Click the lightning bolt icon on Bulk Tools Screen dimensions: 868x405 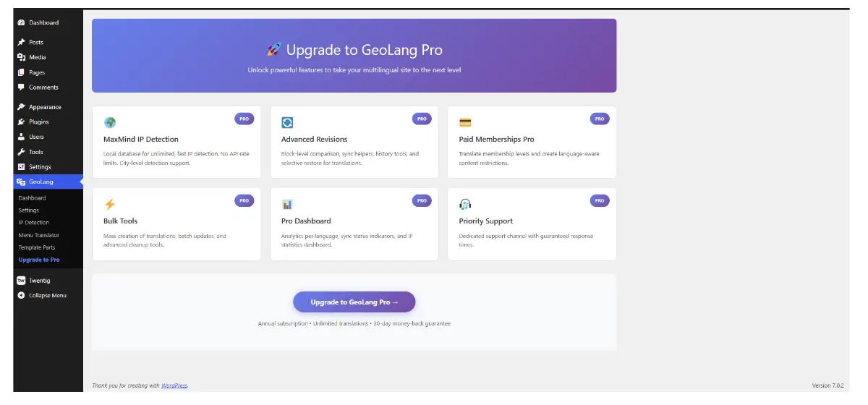tap(110, 205)
